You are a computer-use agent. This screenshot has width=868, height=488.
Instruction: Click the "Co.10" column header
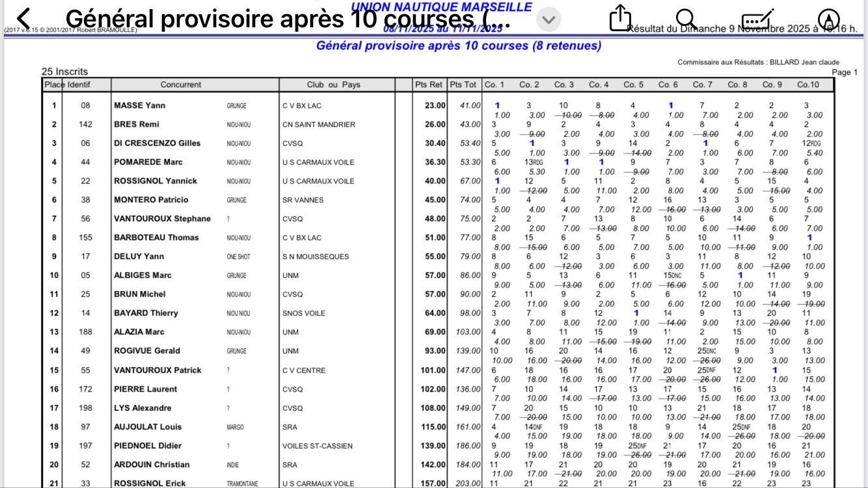(808, 85)
